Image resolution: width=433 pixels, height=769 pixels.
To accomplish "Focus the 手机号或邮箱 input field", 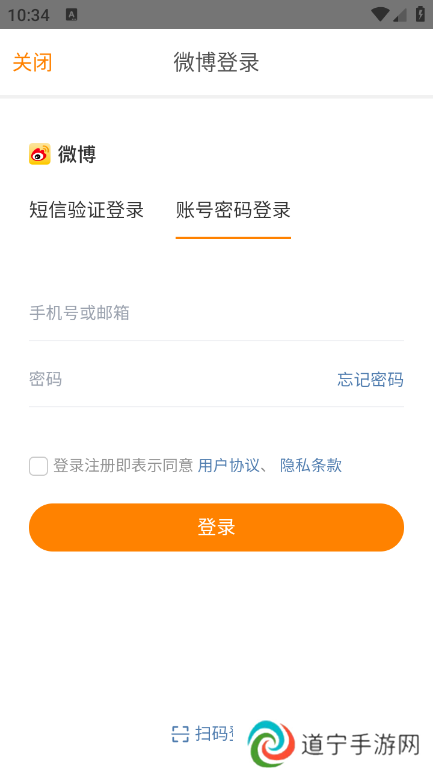I will [216, 313].
